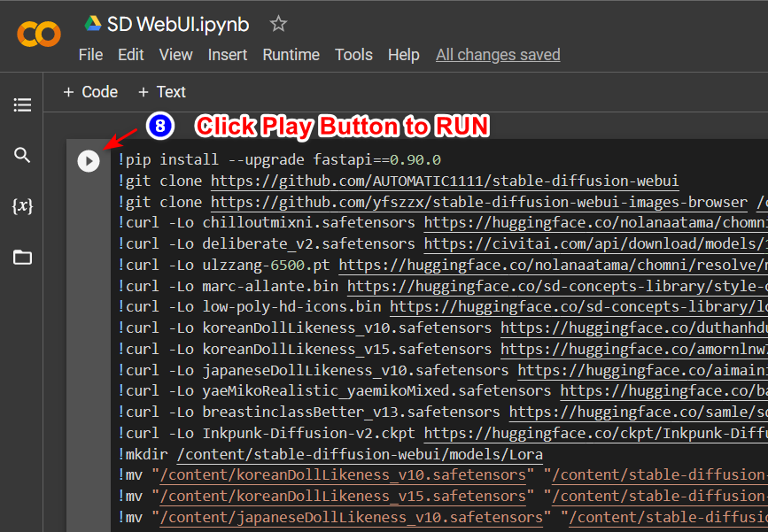Add a new Code cell

(x=90, y=92)
